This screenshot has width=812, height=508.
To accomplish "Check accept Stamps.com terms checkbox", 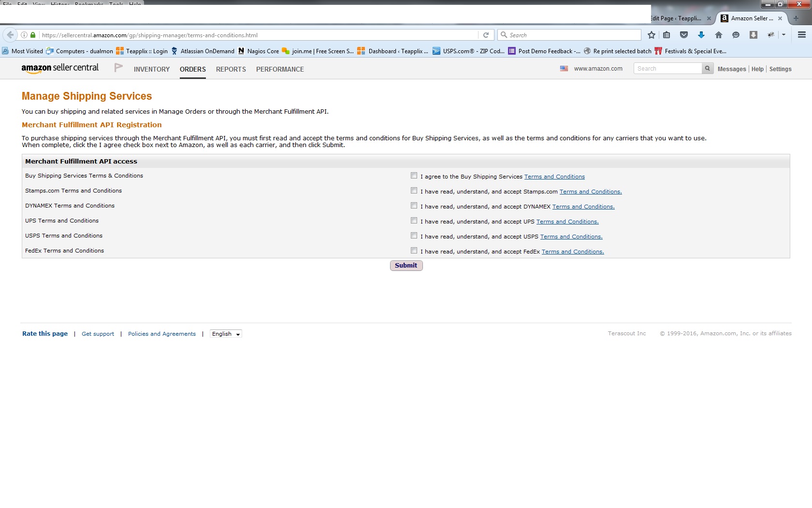I will [x=414, y=191].
